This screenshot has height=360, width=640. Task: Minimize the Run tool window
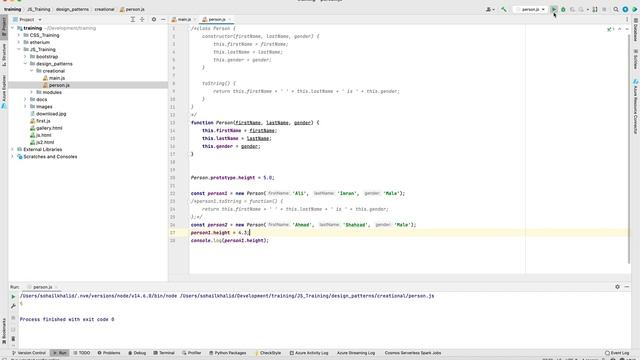coord(627,287)
